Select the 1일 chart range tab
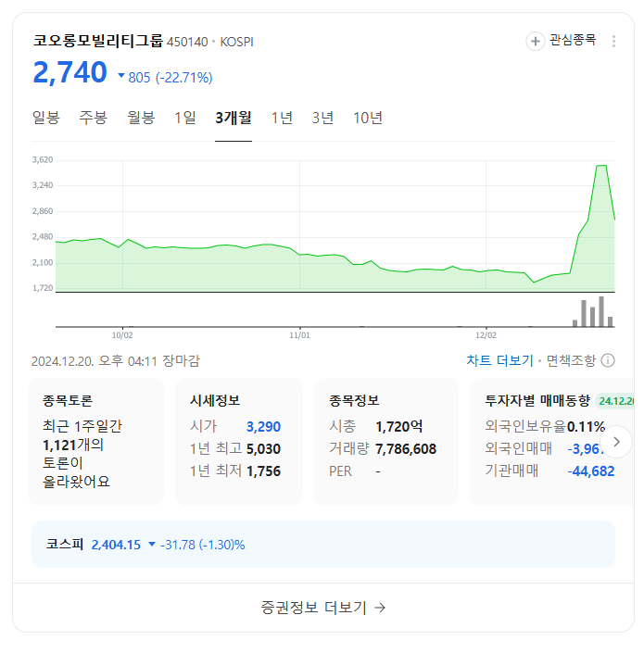644x653 pixels. [185, 118]
